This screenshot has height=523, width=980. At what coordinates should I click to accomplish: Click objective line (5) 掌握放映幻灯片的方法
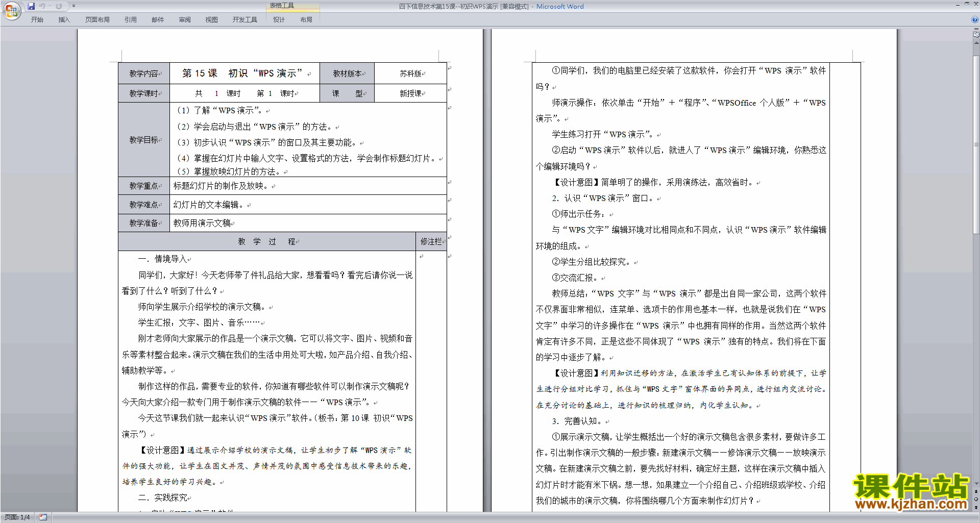pos(229,171)
